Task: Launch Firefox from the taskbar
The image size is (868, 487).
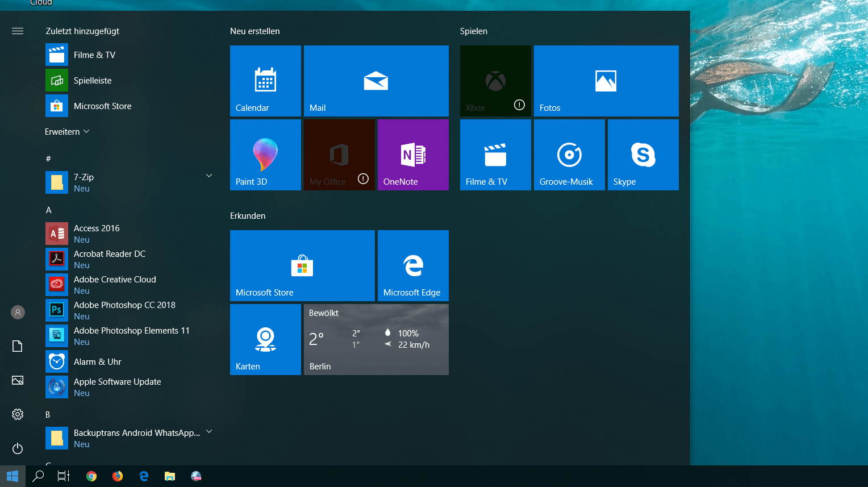Action: coord(118,476)
